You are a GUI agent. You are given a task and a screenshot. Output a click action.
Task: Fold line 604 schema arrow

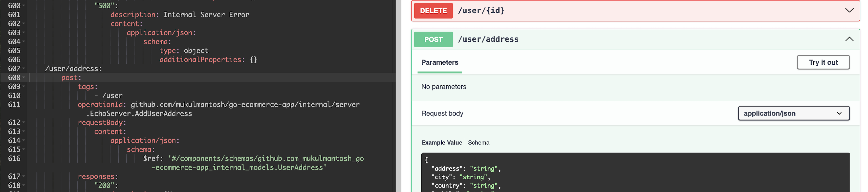23,42
